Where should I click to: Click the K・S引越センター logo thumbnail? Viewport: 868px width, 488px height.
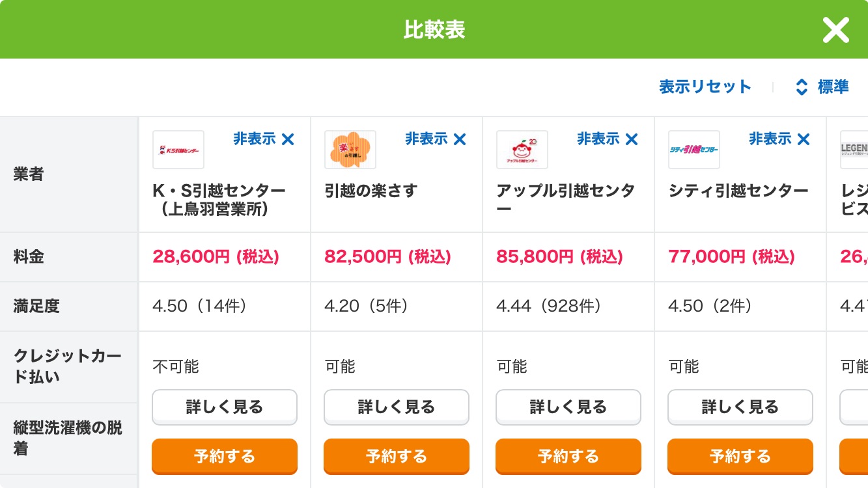178,150
